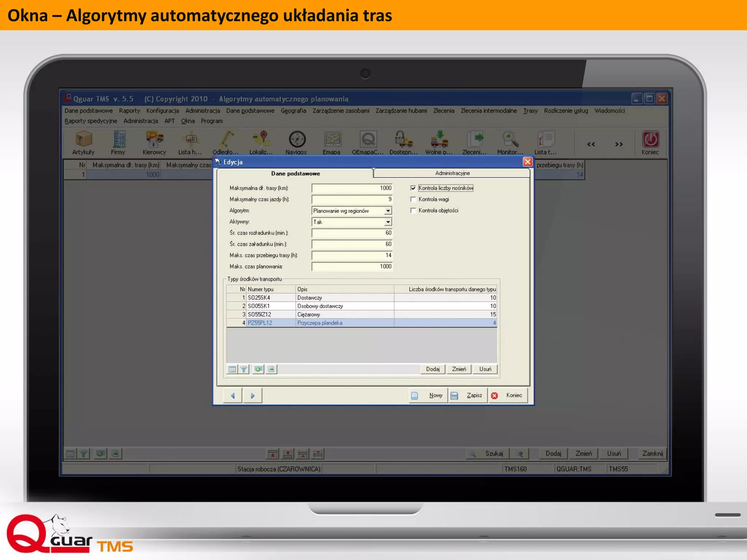
Task: Click Dodaj in transport types panel
Action: (x=433, y=369)
